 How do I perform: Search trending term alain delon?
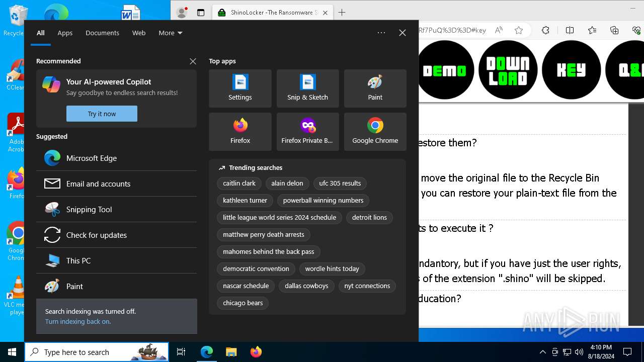287,183
